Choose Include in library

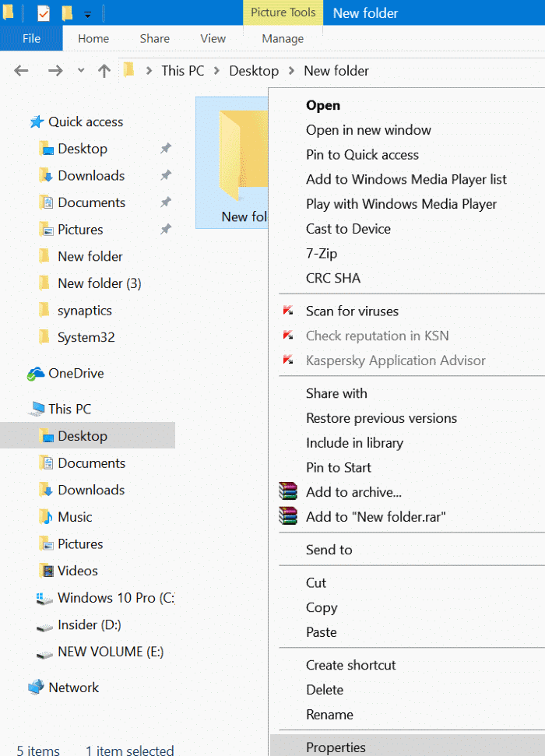[x=354, y=442]
